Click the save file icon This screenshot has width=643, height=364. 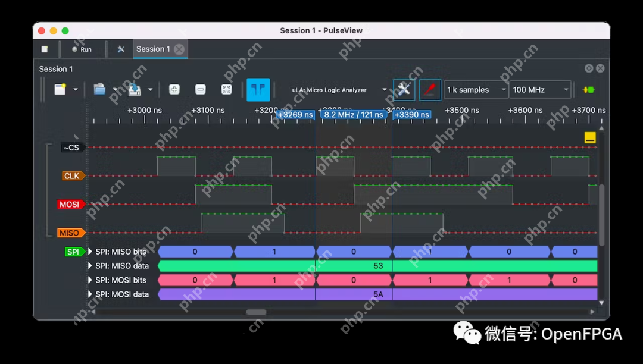135,90
